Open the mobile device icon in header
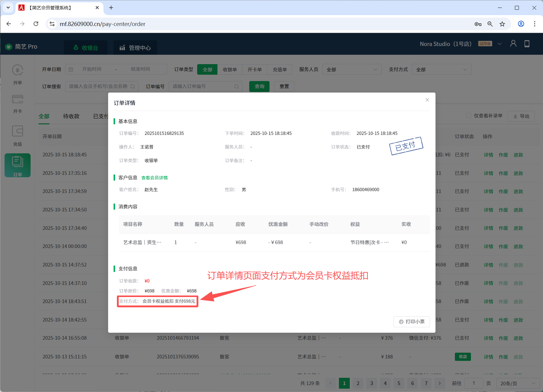 527,44
